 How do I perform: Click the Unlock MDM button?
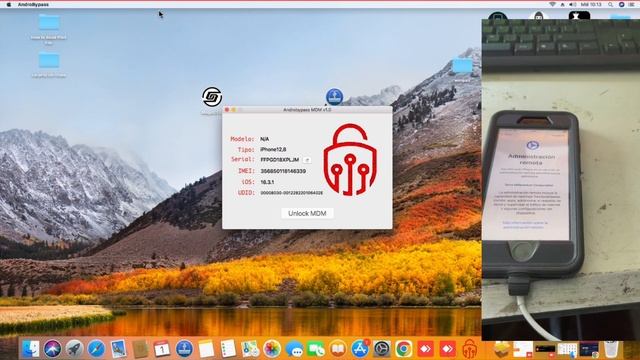307,213
